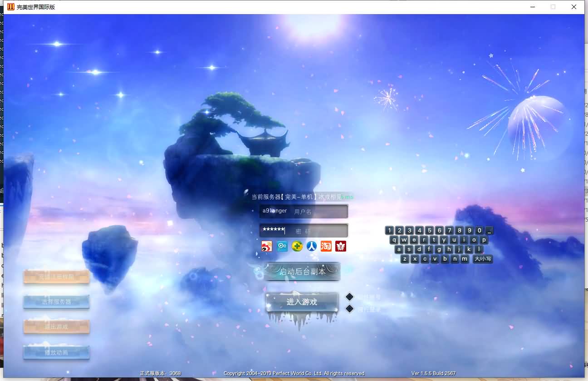Viewport: 588px width, 381px height.
Task: Focus the 密码 password input field
Action: (x=303, y=230)
